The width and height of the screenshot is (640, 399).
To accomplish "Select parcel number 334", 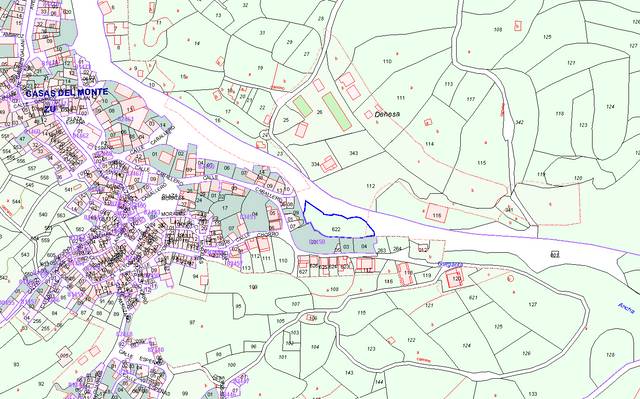I will (x=315, y=164).
